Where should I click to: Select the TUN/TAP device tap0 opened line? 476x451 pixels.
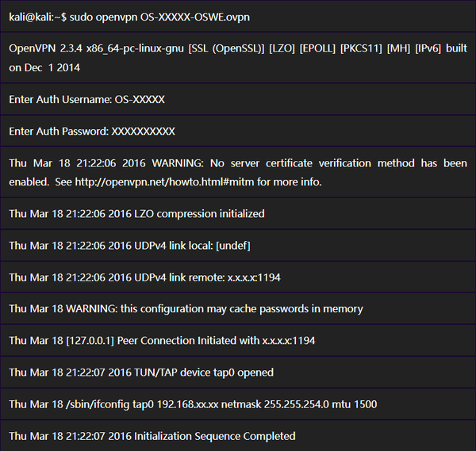(x=141, y=372)
